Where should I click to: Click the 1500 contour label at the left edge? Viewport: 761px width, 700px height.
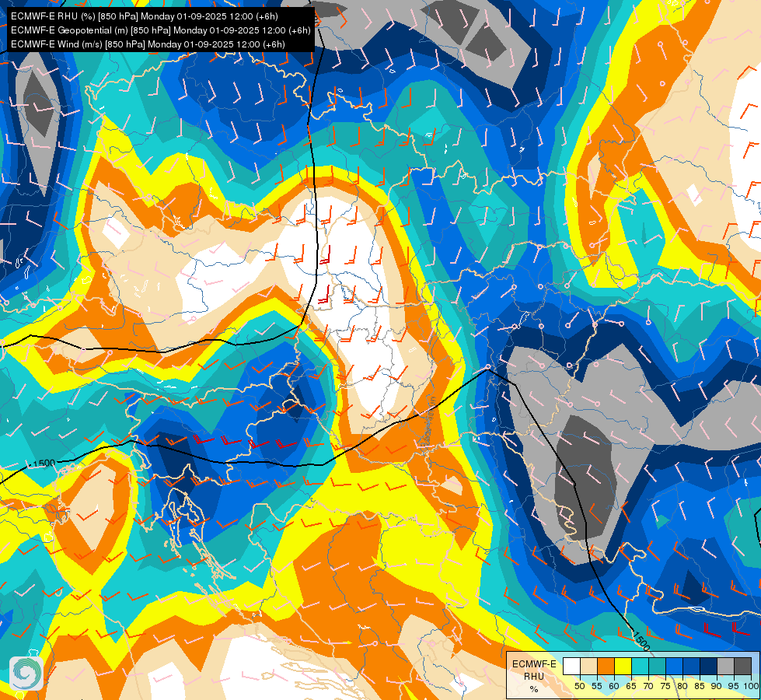[x=44, y=463]
